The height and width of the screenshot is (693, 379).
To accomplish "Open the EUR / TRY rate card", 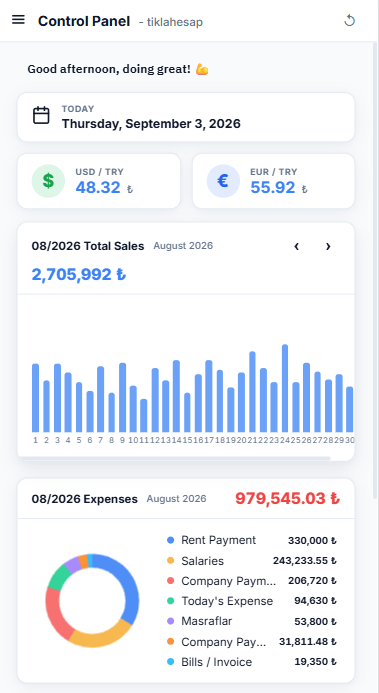I will click(274, 181).
